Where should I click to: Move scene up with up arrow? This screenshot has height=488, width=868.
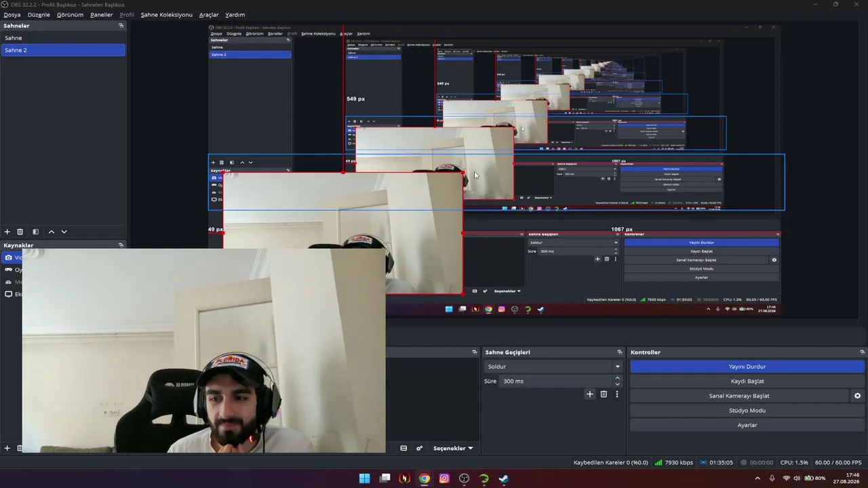(52, 232)
